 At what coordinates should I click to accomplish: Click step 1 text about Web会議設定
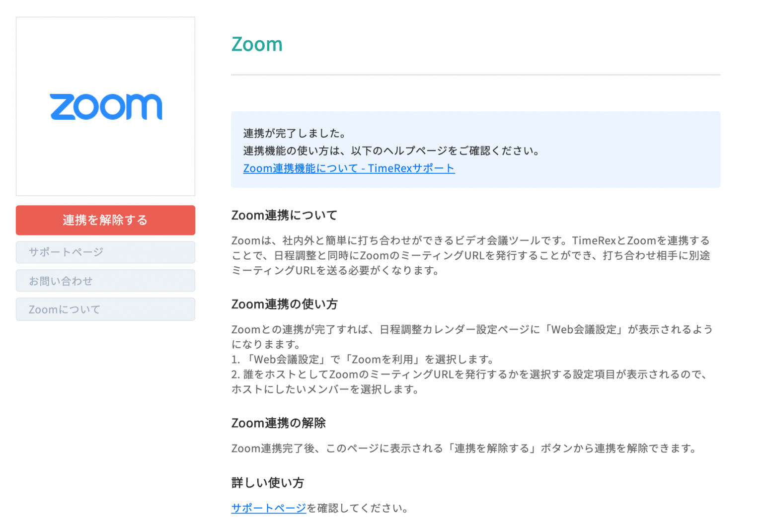(363, 359)
